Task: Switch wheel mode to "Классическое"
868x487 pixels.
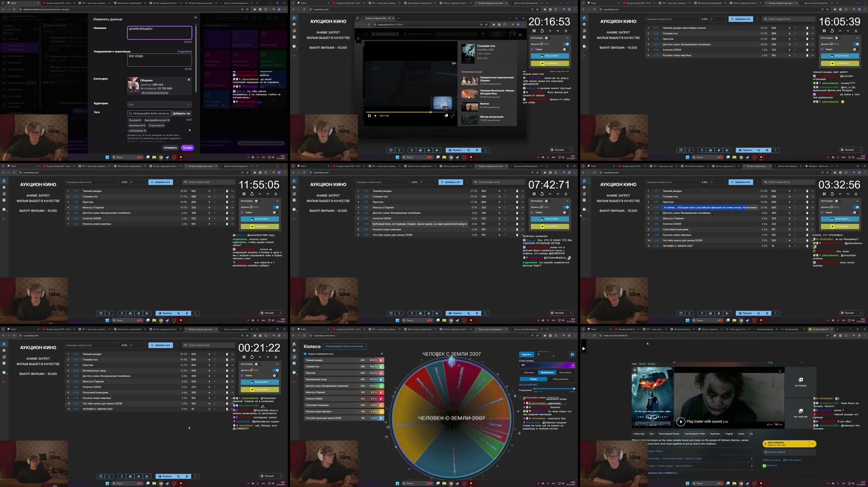Action: [x=561, y=379]
